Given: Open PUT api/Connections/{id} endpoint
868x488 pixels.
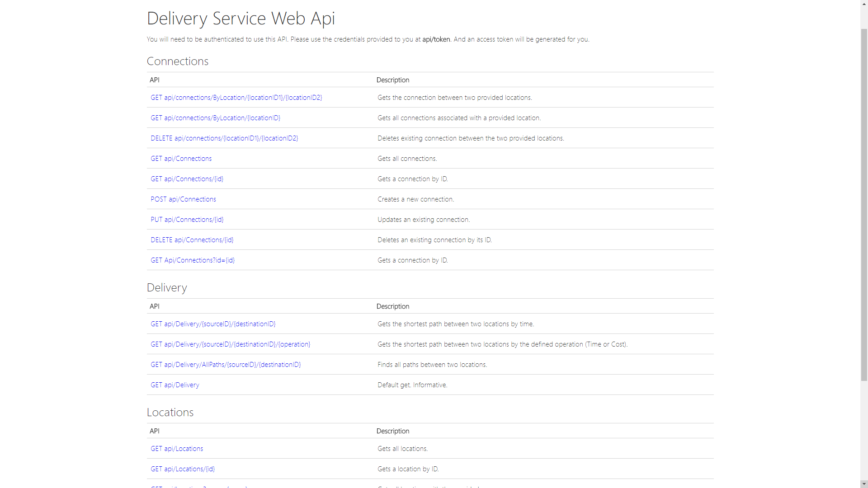Looking at the screenshot, I should (x=187, y=220).
